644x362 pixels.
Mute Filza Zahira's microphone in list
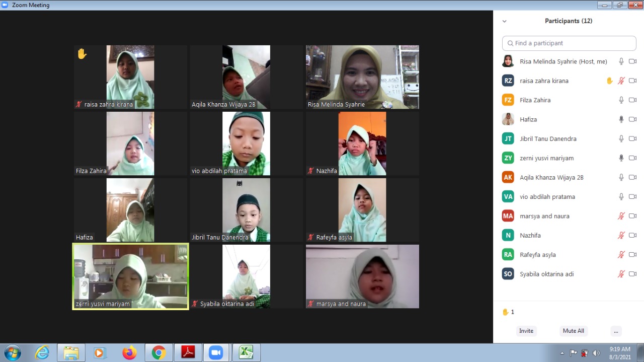(621, 100)
